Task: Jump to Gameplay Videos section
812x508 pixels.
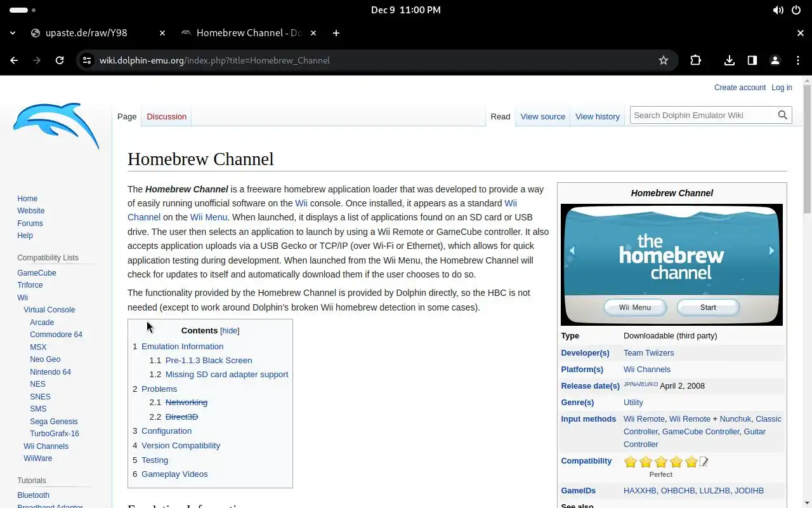Action: [x=174, y=474]
